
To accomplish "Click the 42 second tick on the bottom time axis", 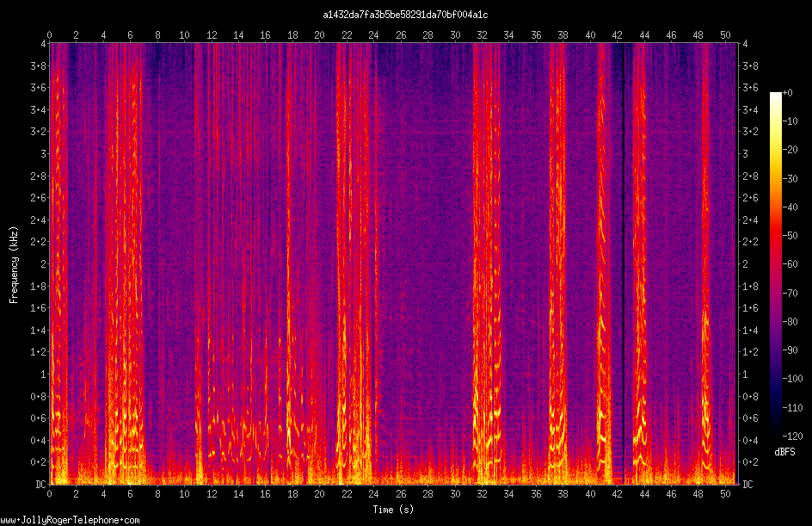I will tap(617, 494).
